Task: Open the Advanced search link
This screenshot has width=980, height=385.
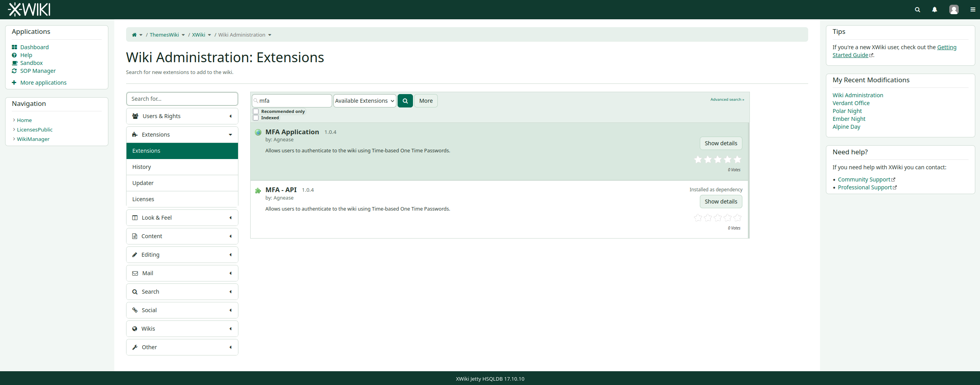Action: coord(727,100)
